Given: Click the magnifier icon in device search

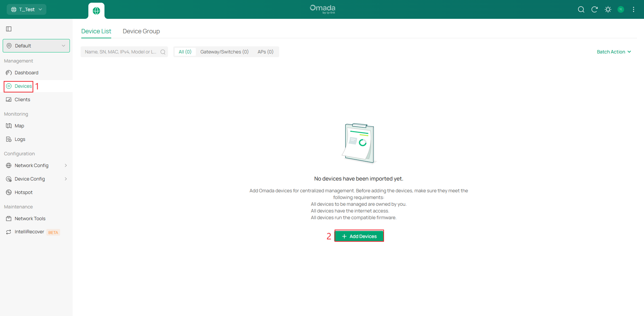Looking at the screenshot, I should coord(163,52).
